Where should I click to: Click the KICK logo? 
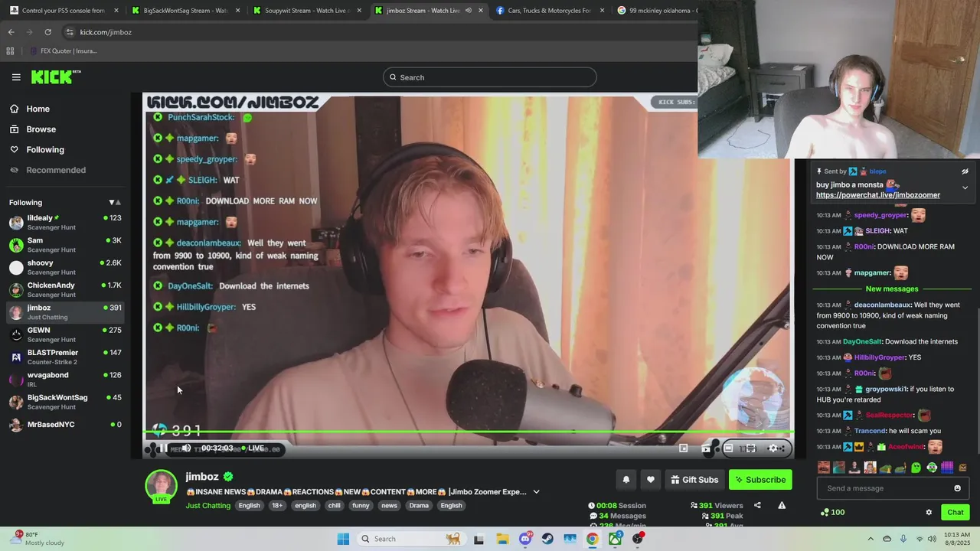coord(55,77)
